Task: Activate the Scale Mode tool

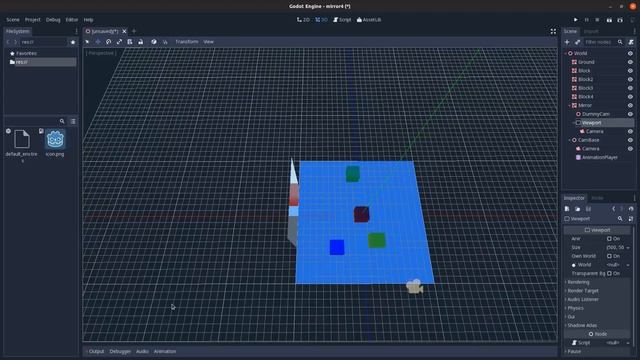Action: pyautogui.click(x=119, y=42)
